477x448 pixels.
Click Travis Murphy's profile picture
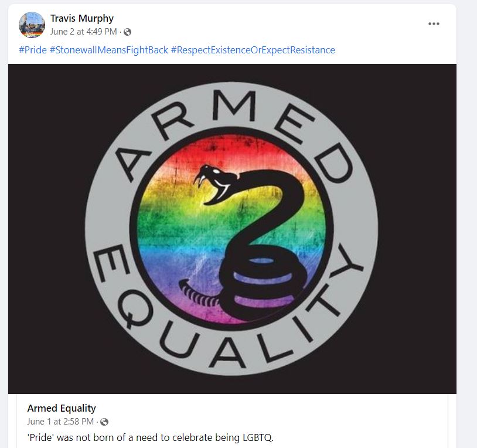click(x=32, y=25)
